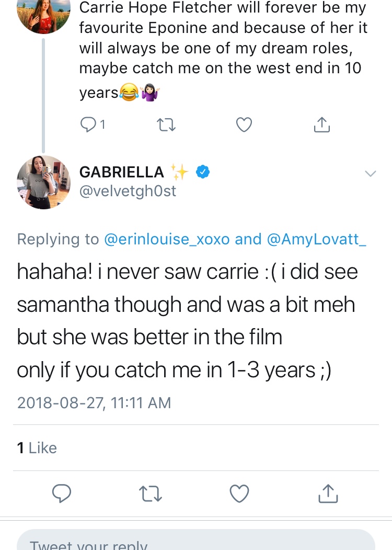Like Gabriella's tweet with the heart
392x550 pixels.
click(x=239, y=493)
